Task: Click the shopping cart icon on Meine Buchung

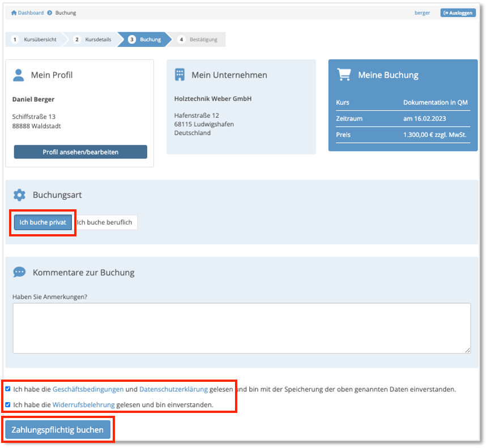Action: tap(344, 74)
